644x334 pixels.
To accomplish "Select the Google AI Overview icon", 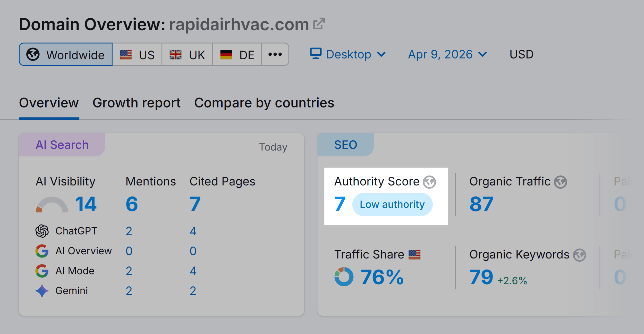I will coord(42,250).
